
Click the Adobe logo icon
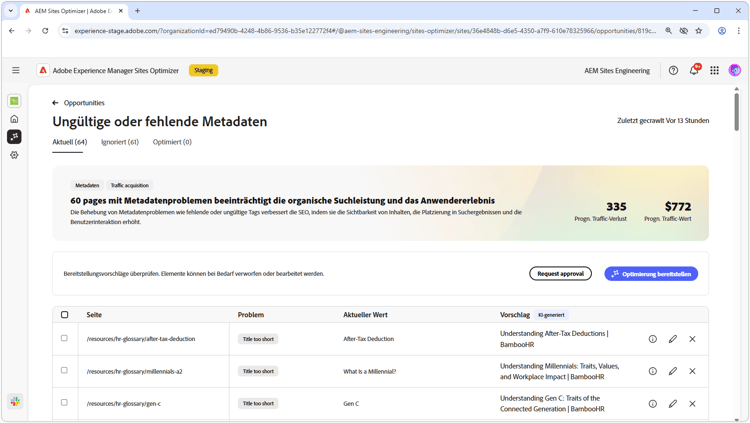pos(43,70)
